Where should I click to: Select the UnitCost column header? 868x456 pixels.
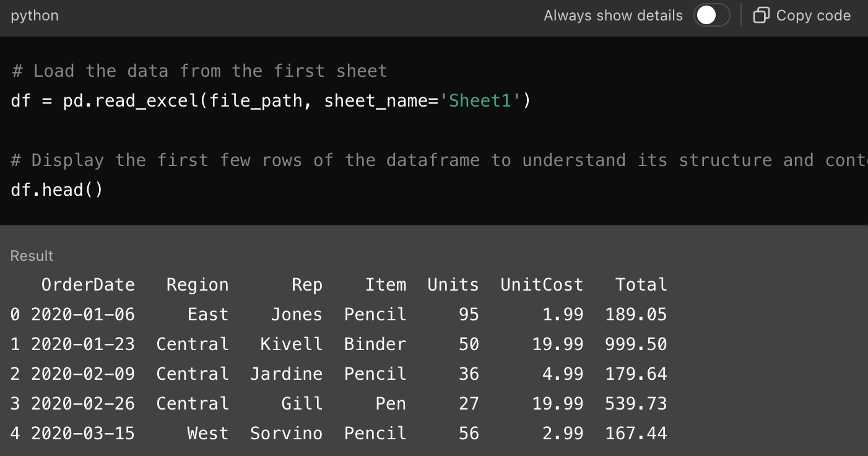point(542,284)
